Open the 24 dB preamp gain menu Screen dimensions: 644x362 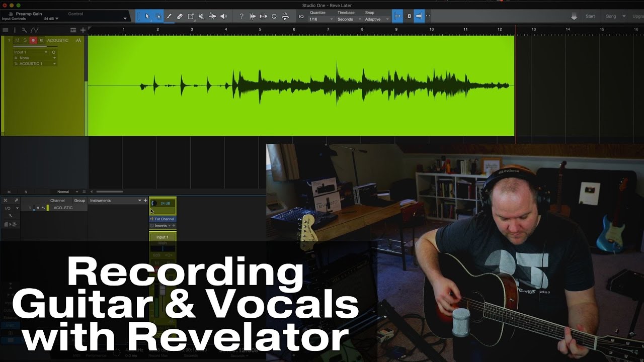51,19
